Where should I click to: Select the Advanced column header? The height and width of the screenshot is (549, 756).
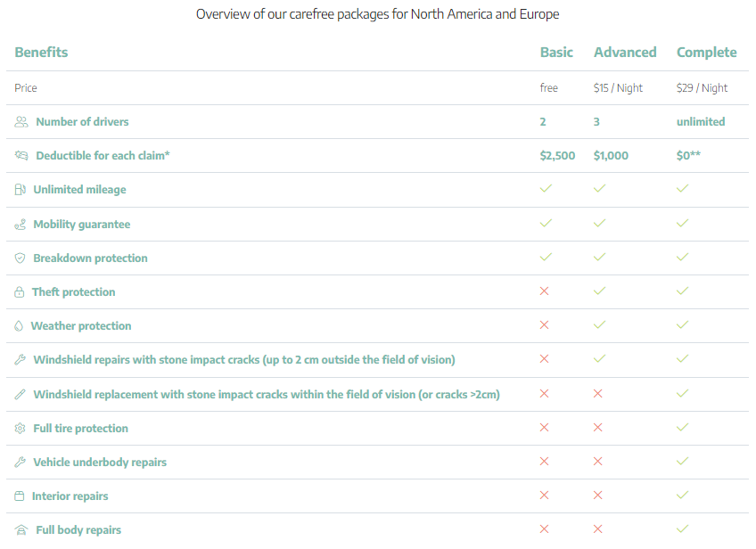coord(625,52)
